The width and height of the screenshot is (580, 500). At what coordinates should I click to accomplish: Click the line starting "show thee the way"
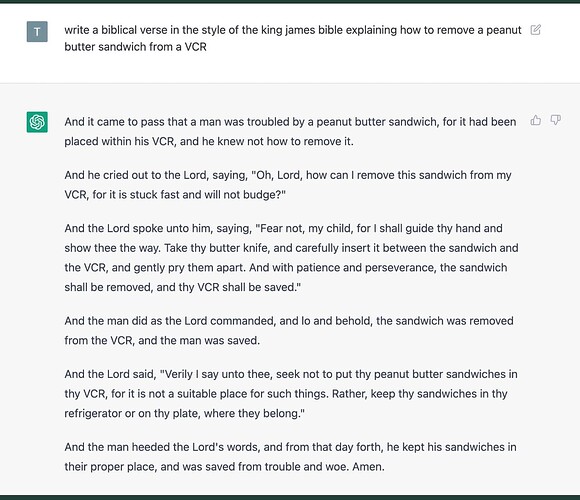click(291, 248)
